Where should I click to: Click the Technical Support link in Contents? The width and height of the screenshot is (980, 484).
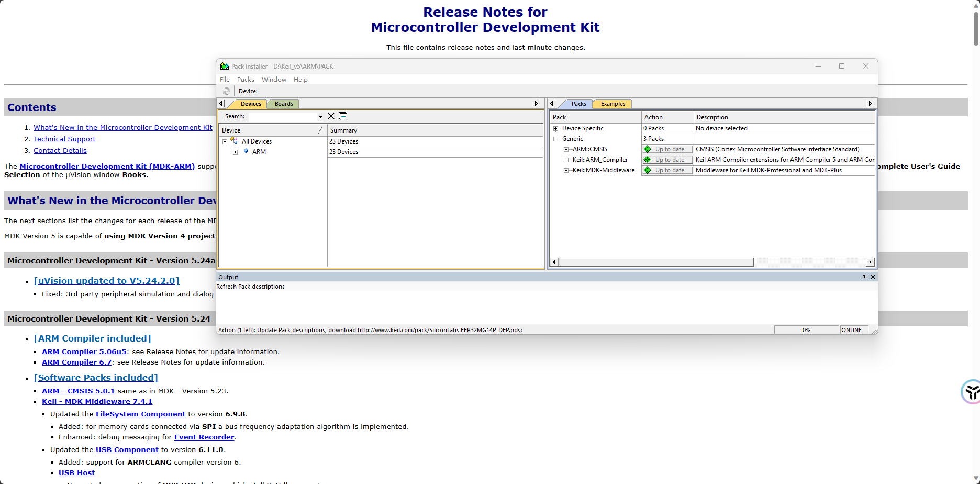pyautogui.click(x=64, y=139)
